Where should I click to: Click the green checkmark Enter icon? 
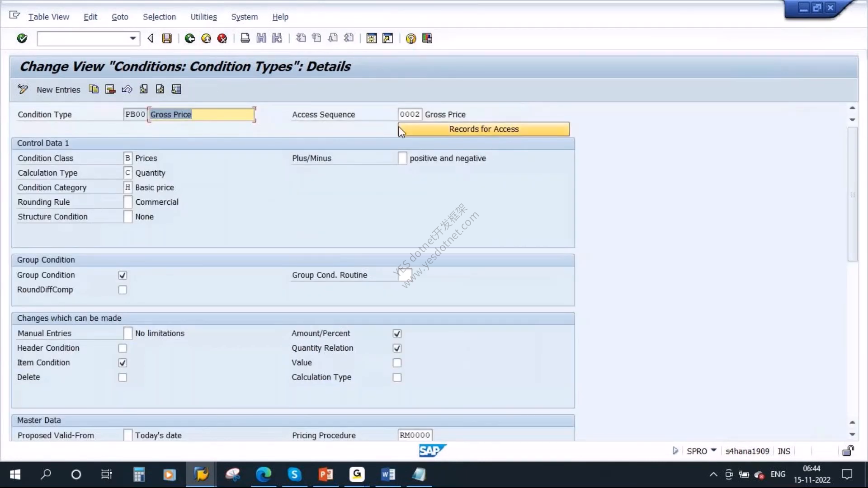point(22,38)
